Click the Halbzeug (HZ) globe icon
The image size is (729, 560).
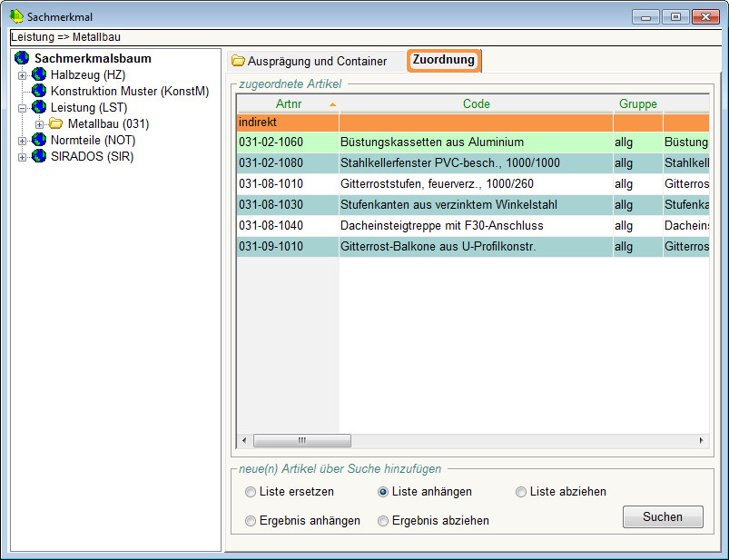pyautogui.click(x=39, y=74)
